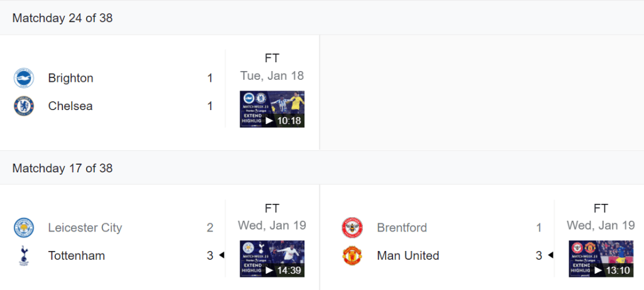Play Brentford vs Man United highlights video
The width and height of the screenshot is (644, 290).
(x=601, y=259)
